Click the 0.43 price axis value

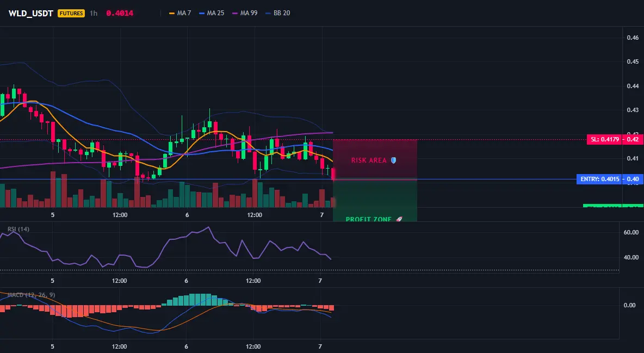click(633, 110)
